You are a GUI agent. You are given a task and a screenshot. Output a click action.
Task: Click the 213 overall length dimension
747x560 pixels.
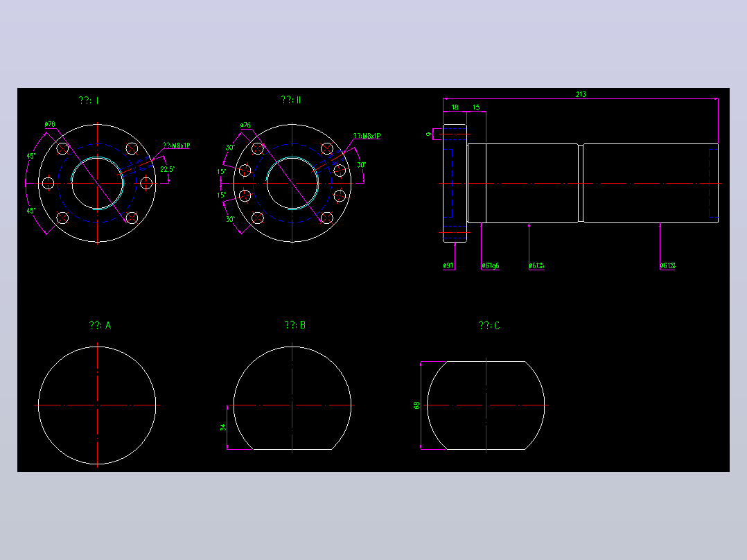point(580,94)
